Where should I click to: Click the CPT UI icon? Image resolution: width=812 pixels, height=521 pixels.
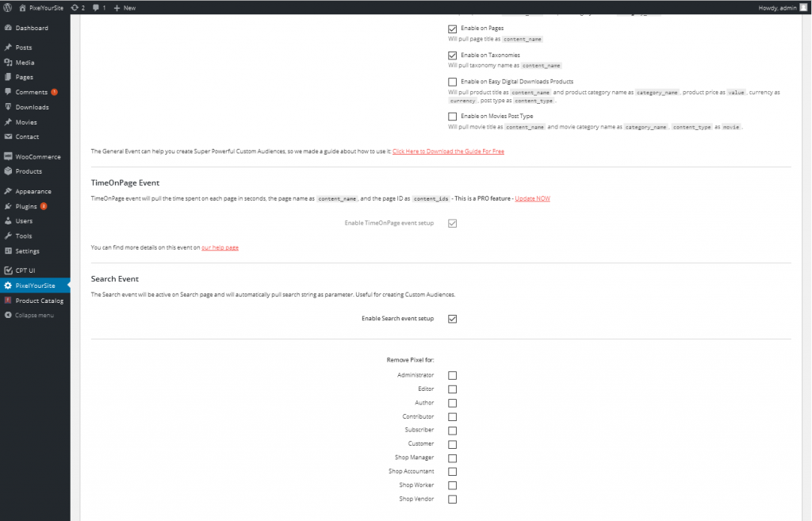click(x=8, y=270)
